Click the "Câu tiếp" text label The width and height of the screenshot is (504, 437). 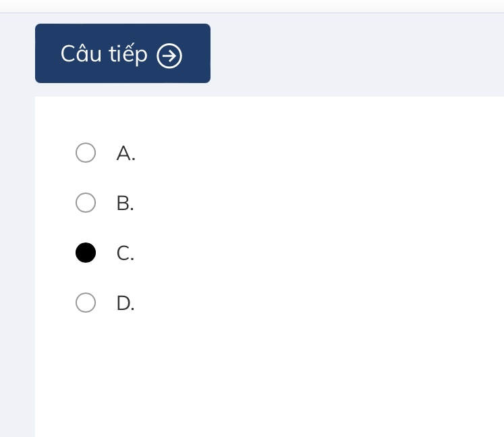104,53
